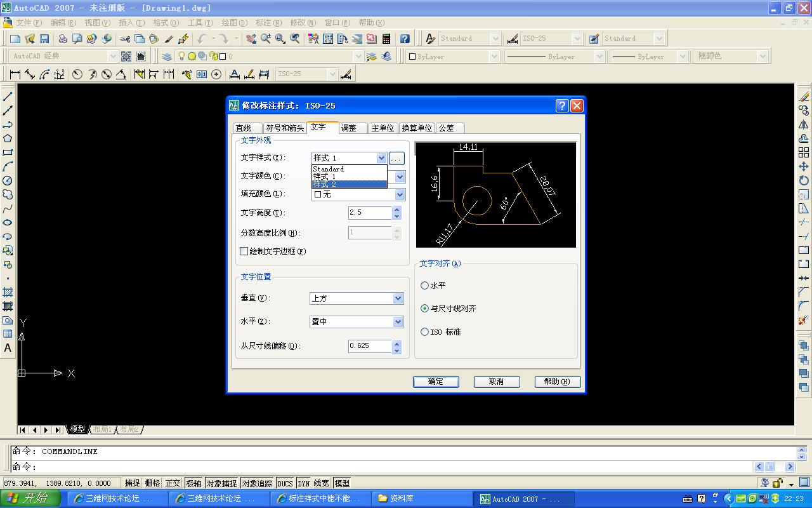The height and width of the screenshot is (508, 812).
Task: Enable the draw frame around text checkbox
Action: coord(244,251)
